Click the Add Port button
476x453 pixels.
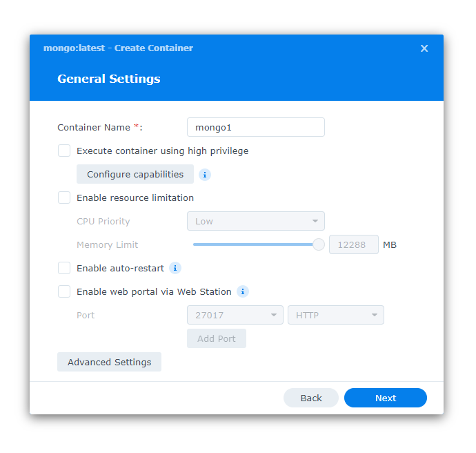pyautogui.click(x=217, y=338)
